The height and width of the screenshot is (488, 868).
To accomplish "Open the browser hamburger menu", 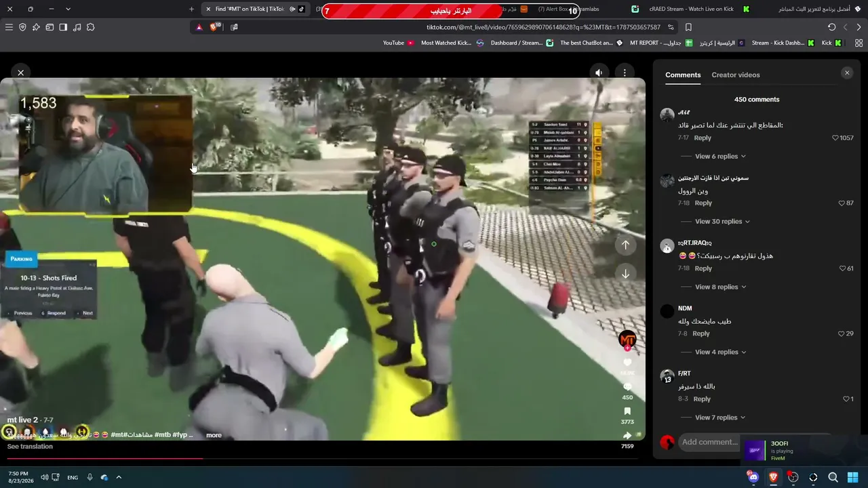I will (9, 27).
